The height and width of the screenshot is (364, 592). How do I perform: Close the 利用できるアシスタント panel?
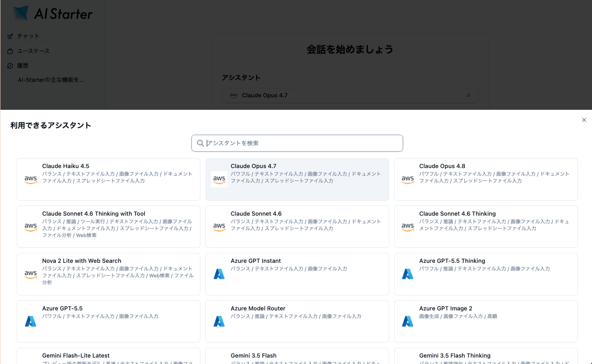(584, 120)
